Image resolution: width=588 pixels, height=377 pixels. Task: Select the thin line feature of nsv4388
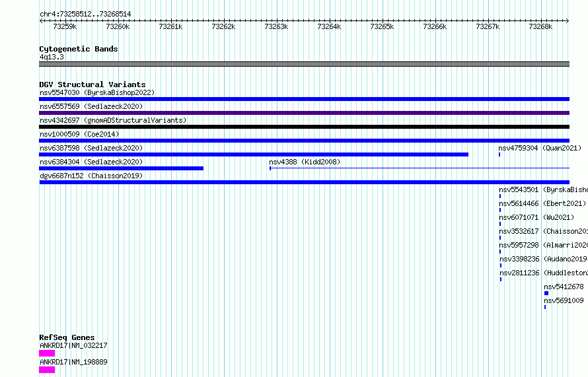tap(420, 168)
